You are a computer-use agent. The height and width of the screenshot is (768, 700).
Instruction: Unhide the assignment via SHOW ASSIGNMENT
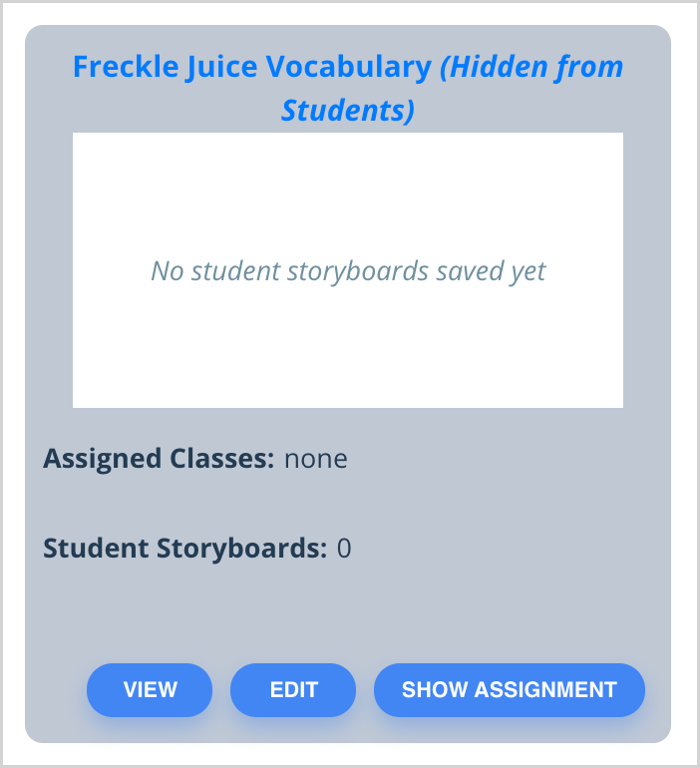pos(510,690)
